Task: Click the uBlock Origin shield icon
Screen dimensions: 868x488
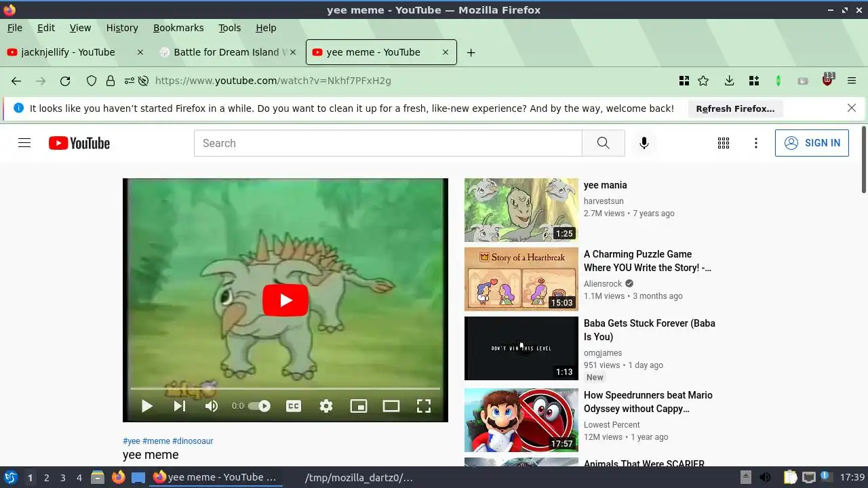Action: 827,79
